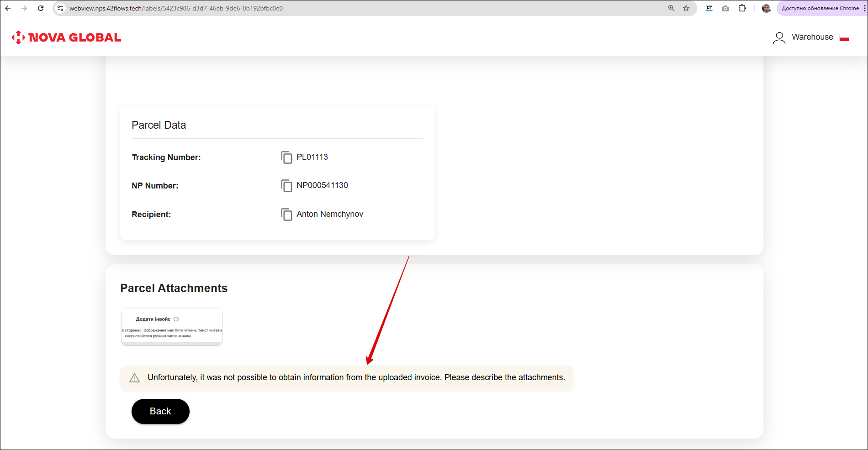Screen dimensions: 868x450
Task: Go back to previous browser page
Action: (x=8, y=8)
